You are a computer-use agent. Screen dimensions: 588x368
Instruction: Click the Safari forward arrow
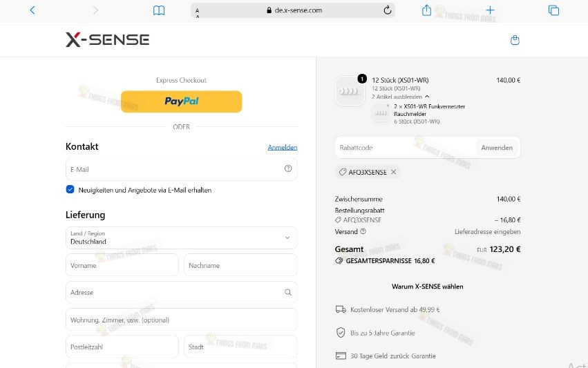tap(95, 10)
